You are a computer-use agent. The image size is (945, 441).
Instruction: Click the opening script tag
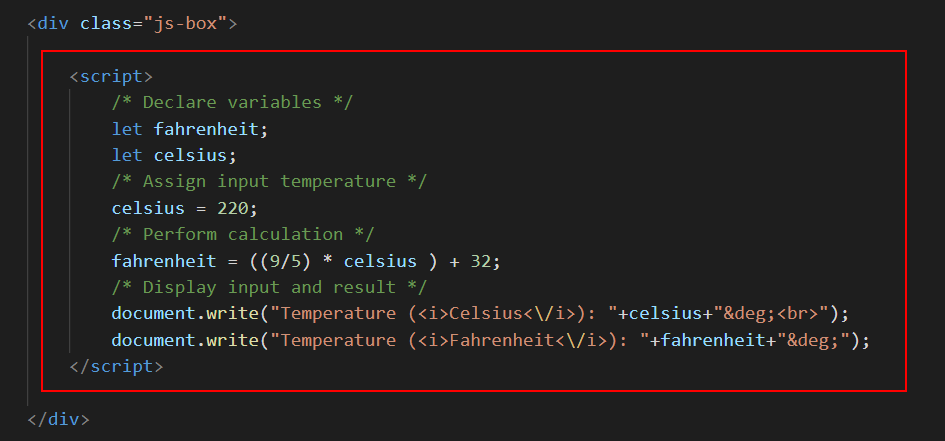(x=111, y=75)
